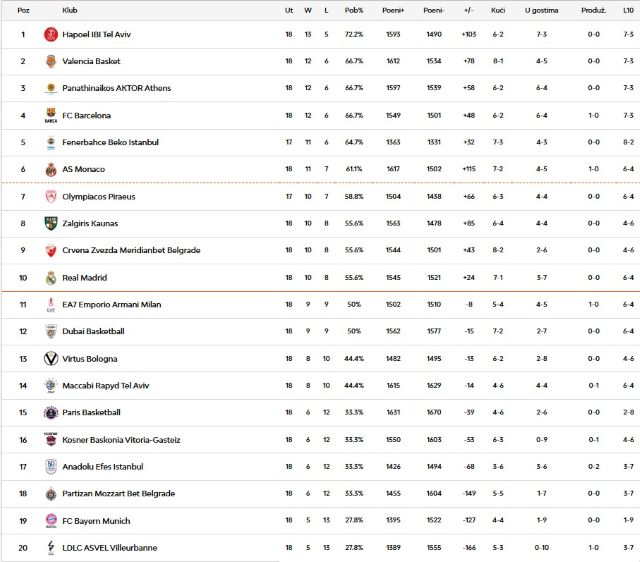640x562 pixels.
Task: Sort by the +/- column header
Action: 468,10
